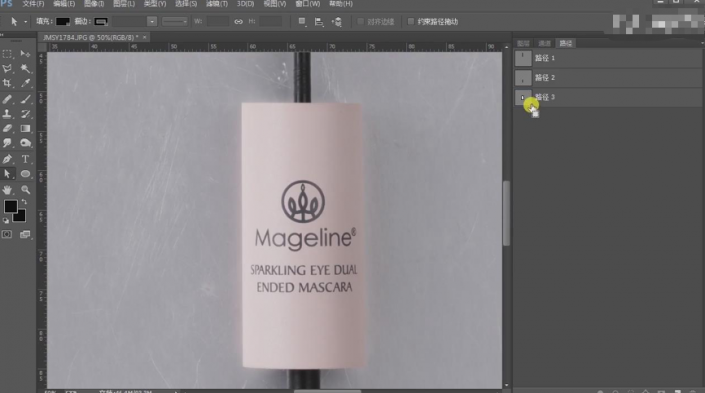Image resolution: width=705 pixels, height=393 pixels.
Task: Select the Zoom tool
Action: tap(25, 189)
